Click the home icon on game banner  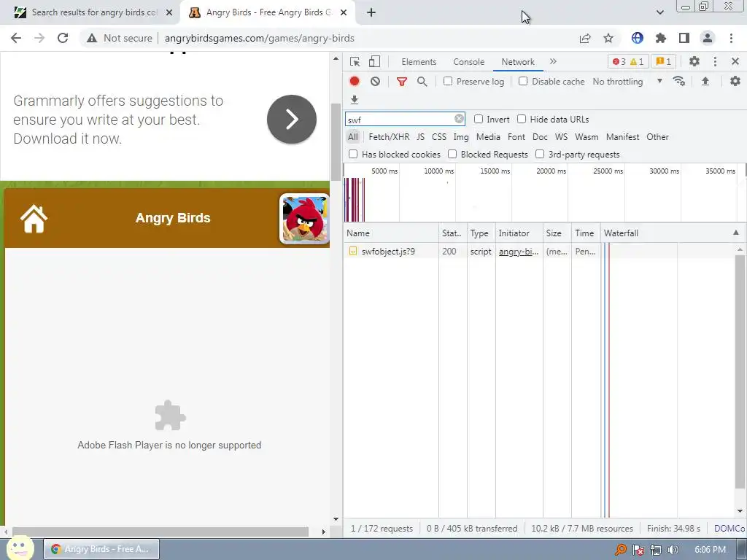coord(34,219)
